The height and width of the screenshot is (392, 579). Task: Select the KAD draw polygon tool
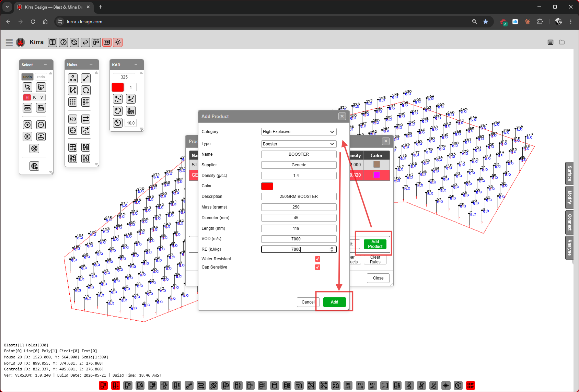[x=118, y=111]
